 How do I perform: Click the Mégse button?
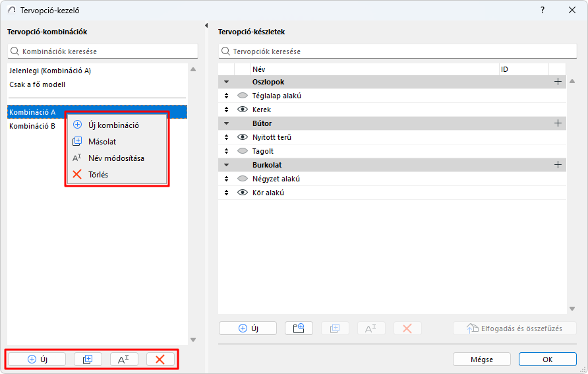481,359
